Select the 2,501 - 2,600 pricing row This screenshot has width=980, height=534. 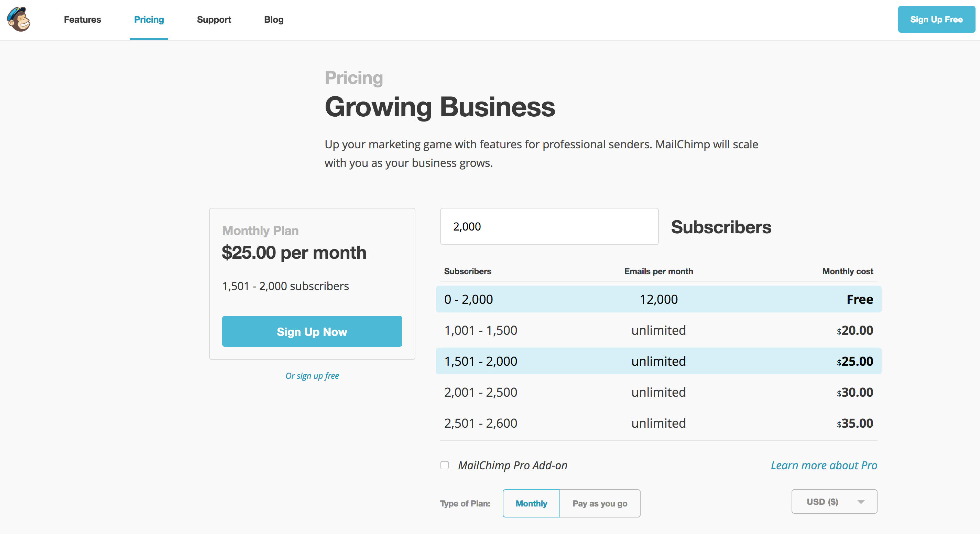(658, 423)
